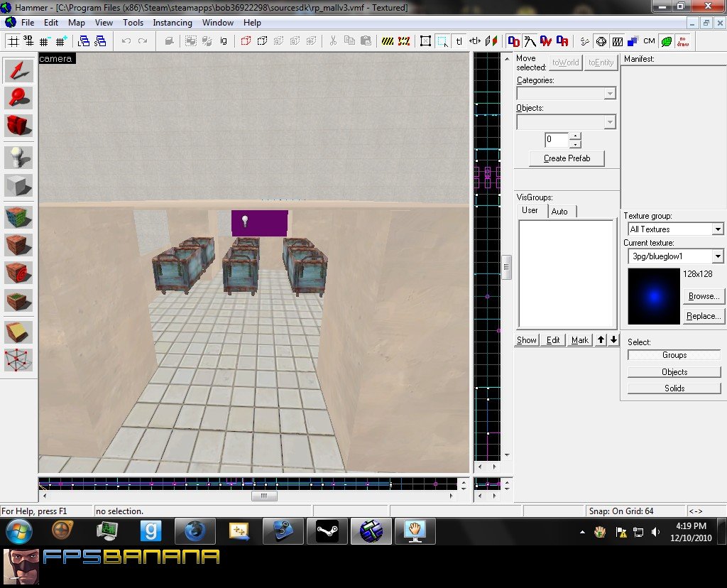Open Steam from the Windows taskbar
The width and height of the screenshot is (727, 588).
click(x=327, y=531)
